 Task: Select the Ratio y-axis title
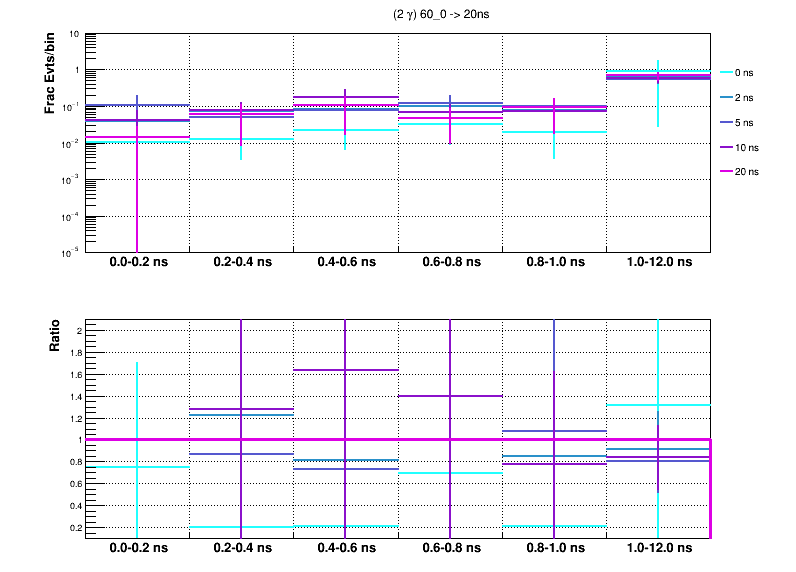55,336
